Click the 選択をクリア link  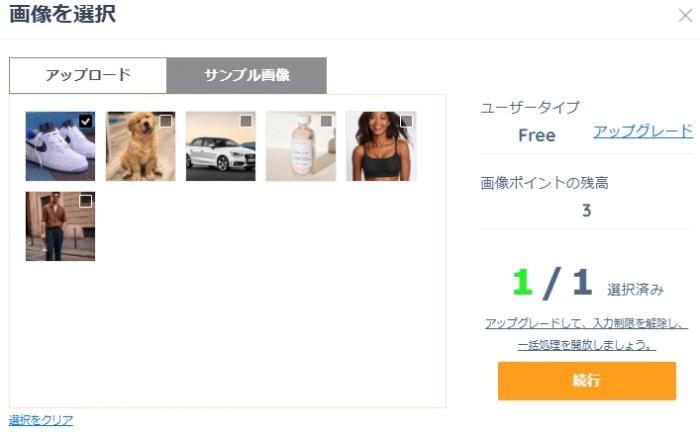coord(41,420)
